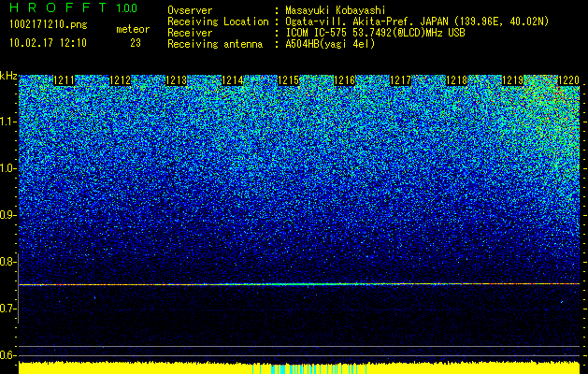Click the 1.1 kHz axis label

pos(7,122)
